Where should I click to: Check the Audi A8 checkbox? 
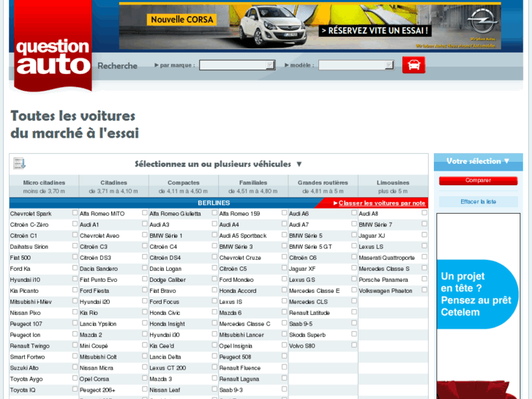point(424,212)
